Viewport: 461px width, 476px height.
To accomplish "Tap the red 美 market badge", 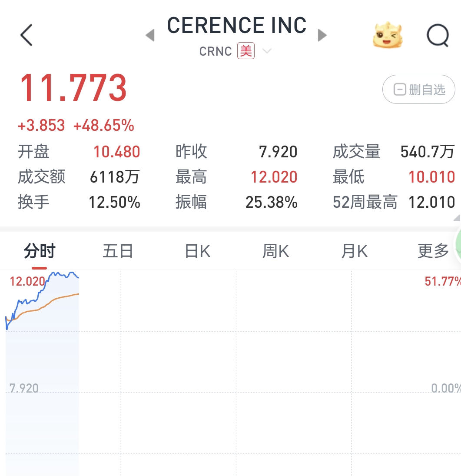I will coord(246,51).
